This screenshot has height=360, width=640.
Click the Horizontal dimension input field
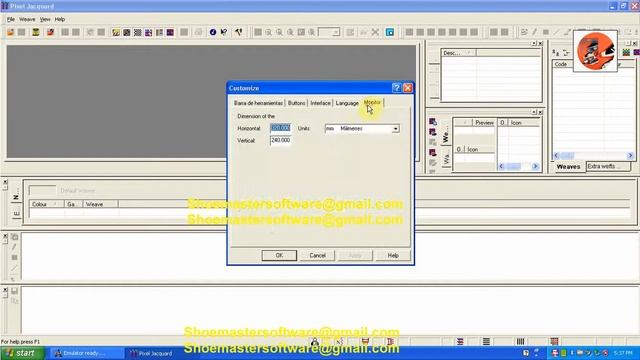pyautogui.click(x=280, y=128)
